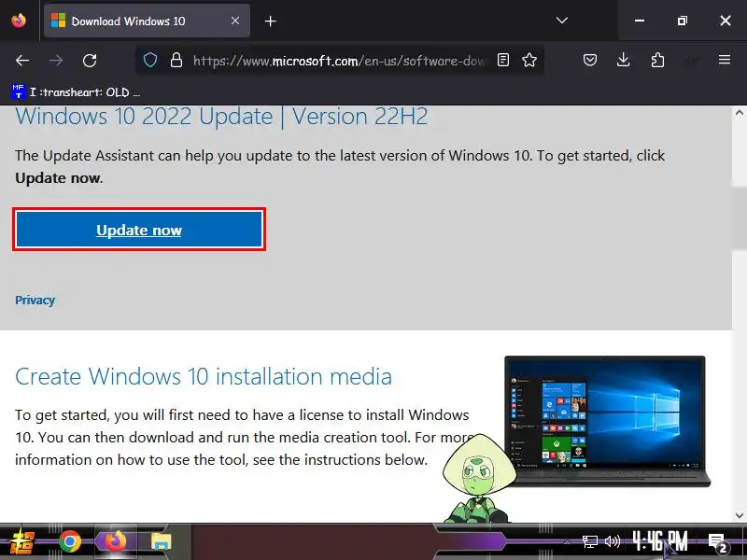747x560 pixels.
Task: Toggle reader view icon in address bar
Action: click(503, 60)
